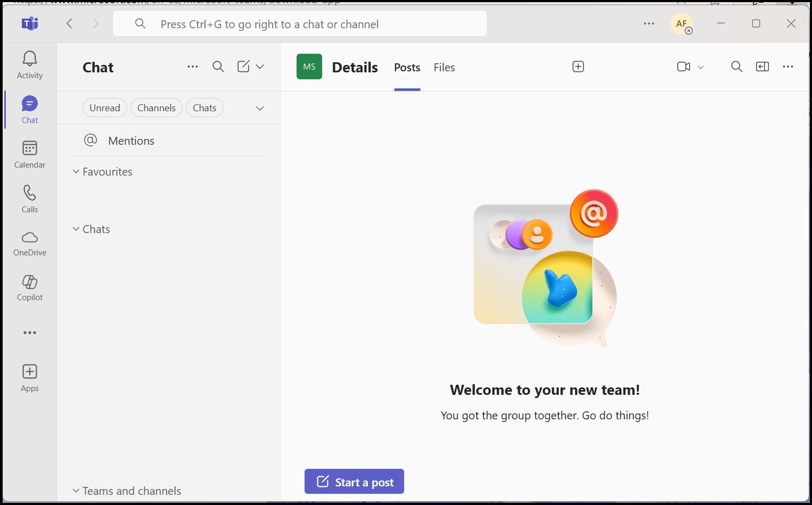Collapse the Teams and channels section
This screenshot has height=505, width=812.
76,491
